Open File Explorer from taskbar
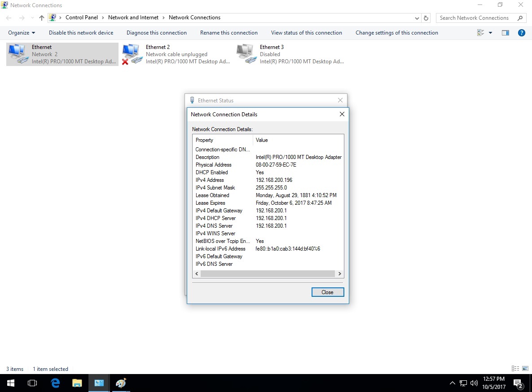The image size is (532, 392). [77, 383]
